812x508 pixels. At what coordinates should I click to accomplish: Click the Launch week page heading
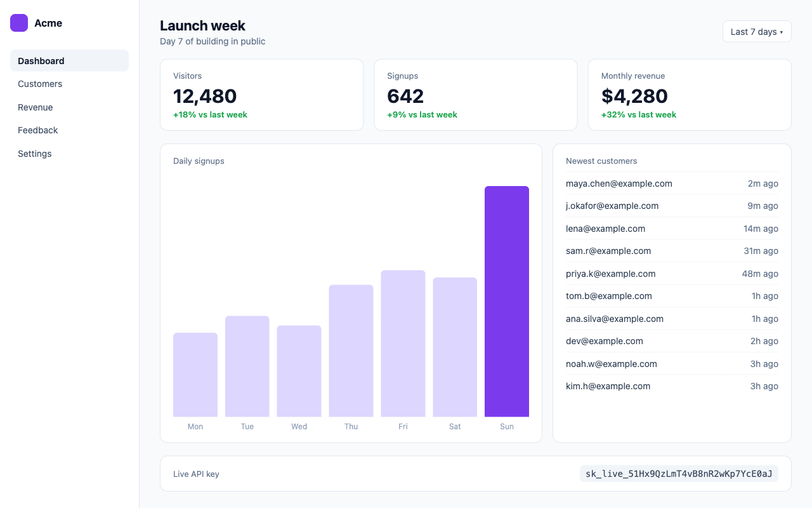click(202, 25)
